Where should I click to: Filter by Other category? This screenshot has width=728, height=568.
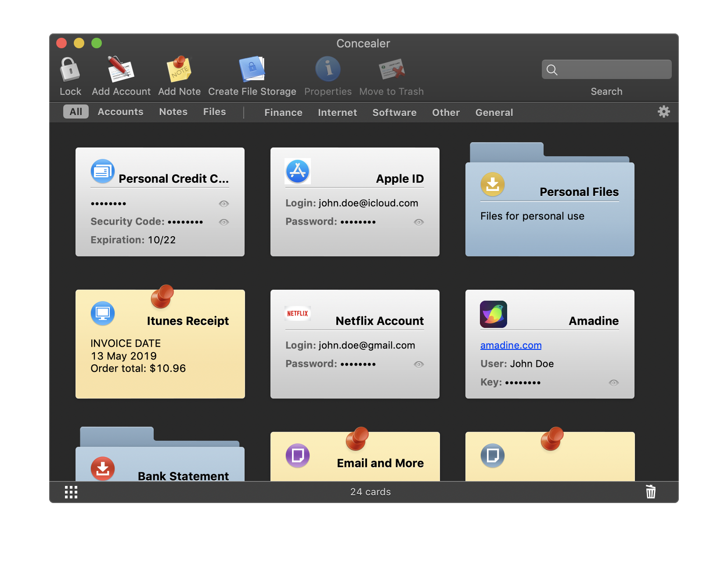coord(446,112)
